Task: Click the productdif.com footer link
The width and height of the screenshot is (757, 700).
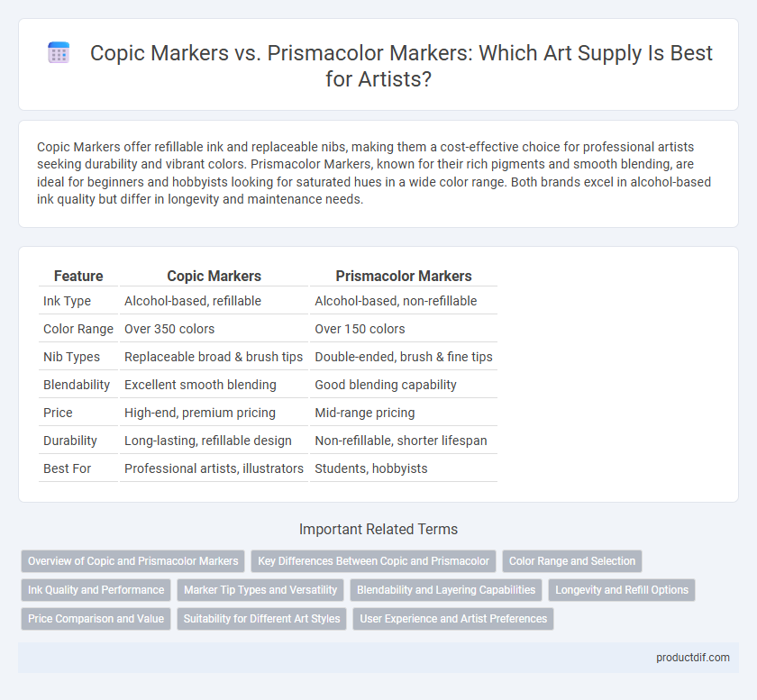Action: click(x=693, y=658)
